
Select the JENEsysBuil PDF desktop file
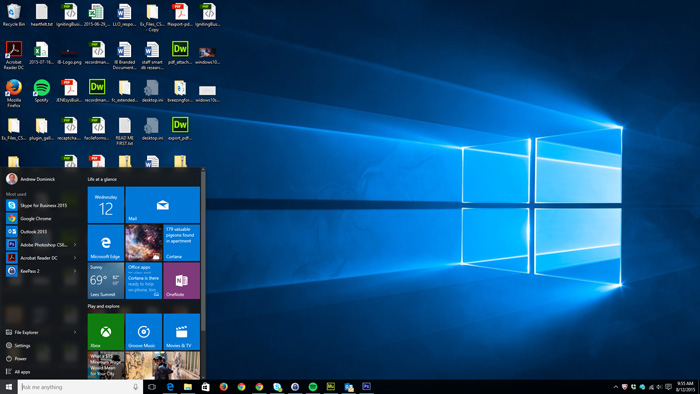click(69, 91)
